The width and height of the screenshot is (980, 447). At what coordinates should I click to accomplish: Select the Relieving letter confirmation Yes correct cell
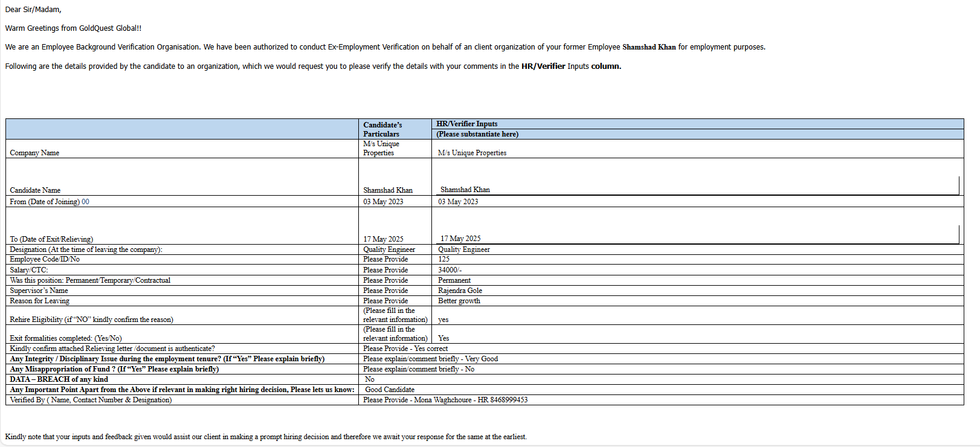(405, 349)
